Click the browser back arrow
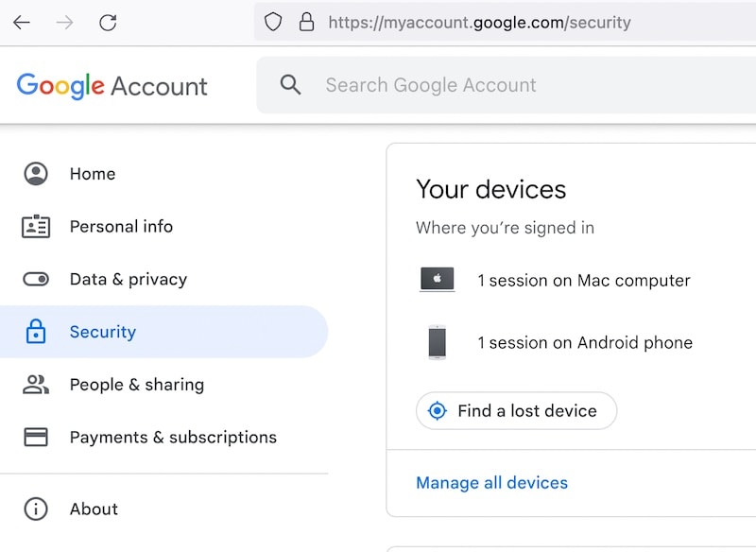756x552 pixels. point(22,22)
